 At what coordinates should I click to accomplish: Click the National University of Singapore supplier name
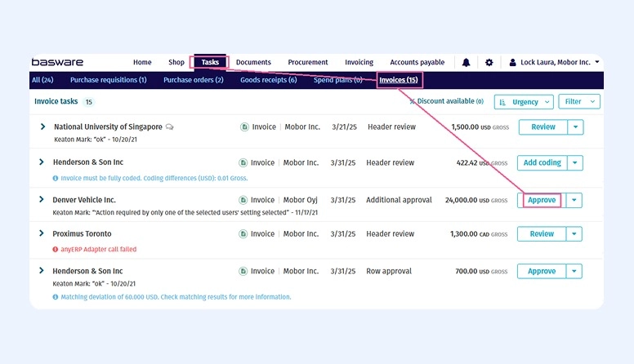coord(108,127)
